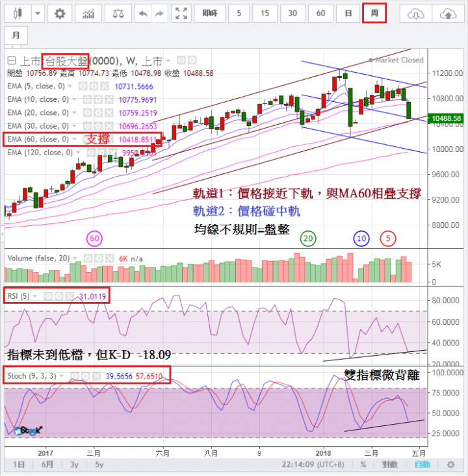The height and width of the screenshot is (476, 468).
Task: Open the candlestick chart type button
Action: (x=18, y=14)
